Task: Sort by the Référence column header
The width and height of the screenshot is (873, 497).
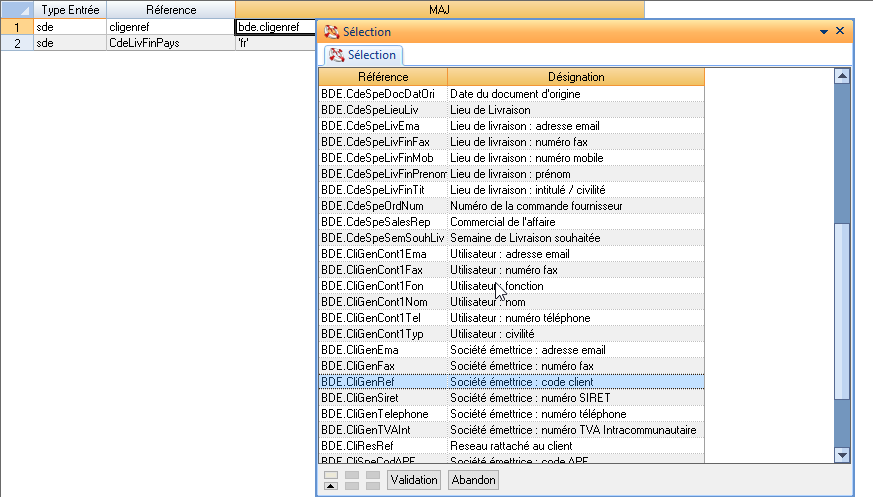Action: tap(382, 77)
